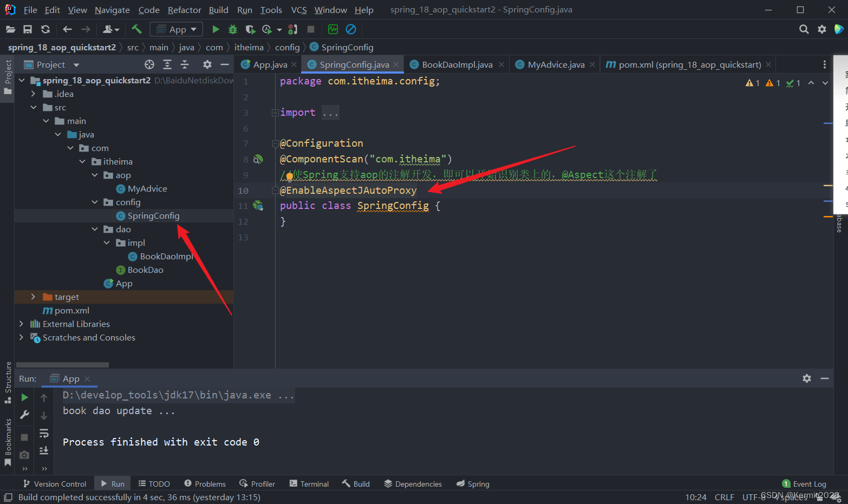
Task: Click the gutter icon beside line 11
Action: pos(258,206)
